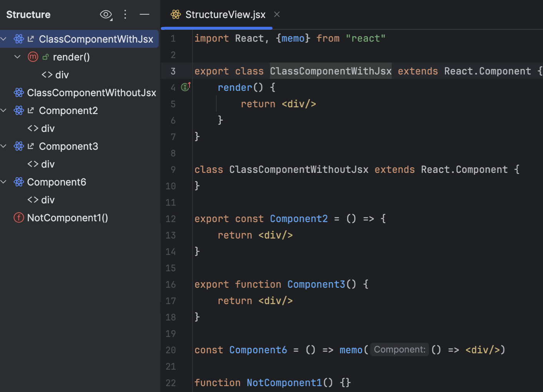
Task: Open the Structure panel options menu
Action: [125, 14]
